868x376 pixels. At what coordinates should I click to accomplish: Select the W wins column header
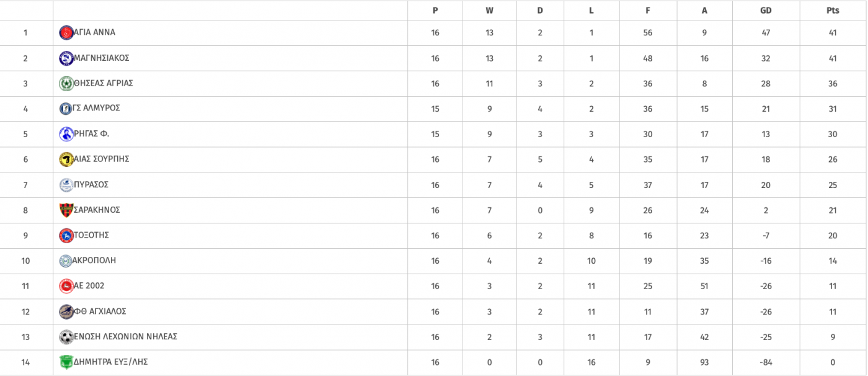[x=490, y=11]
